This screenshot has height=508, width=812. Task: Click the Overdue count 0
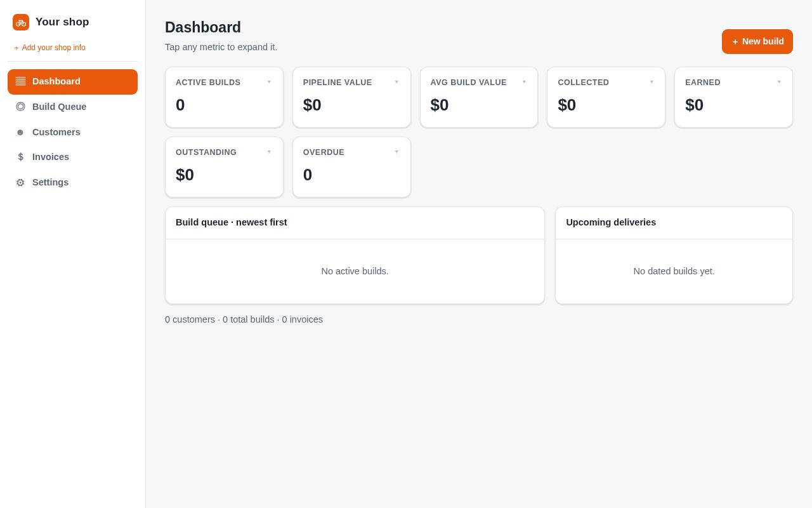(308, 175)
